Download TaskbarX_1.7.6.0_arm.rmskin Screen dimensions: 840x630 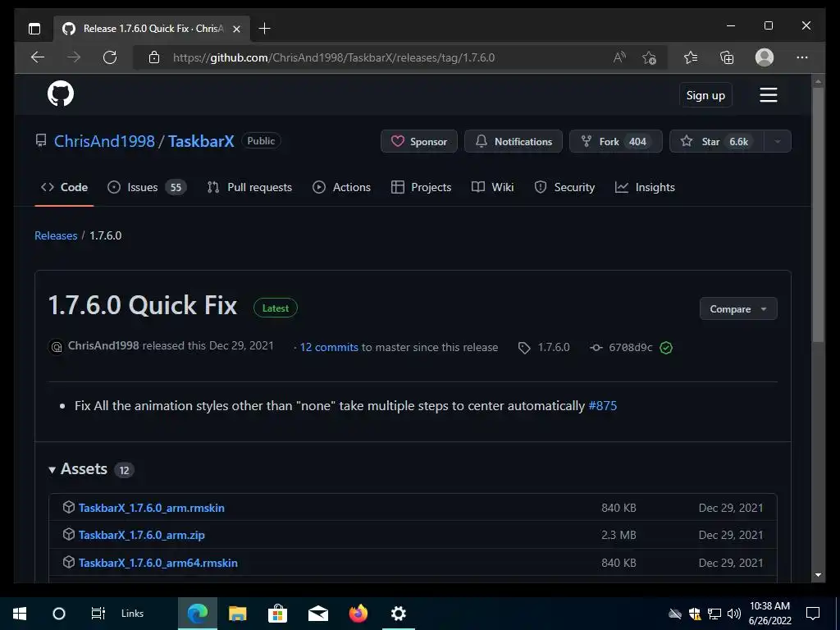152,508
